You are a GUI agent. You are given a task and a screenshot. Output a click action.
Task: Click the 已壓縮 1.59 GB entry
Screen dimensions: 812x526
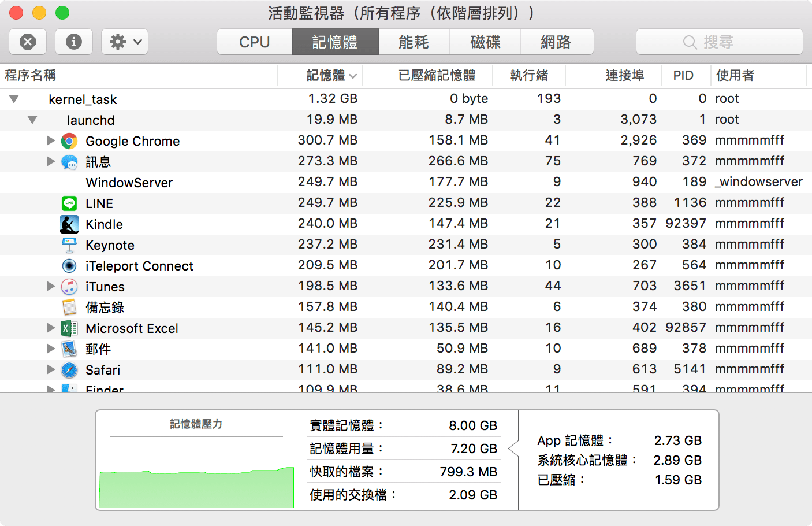[x=619, y=480]
